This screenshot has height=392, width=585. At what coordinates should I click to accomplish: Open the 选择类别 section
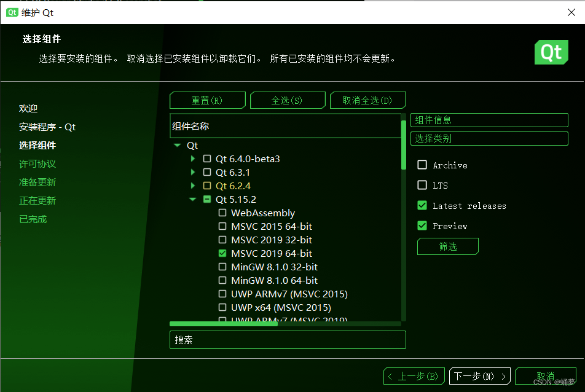point(489,139)
